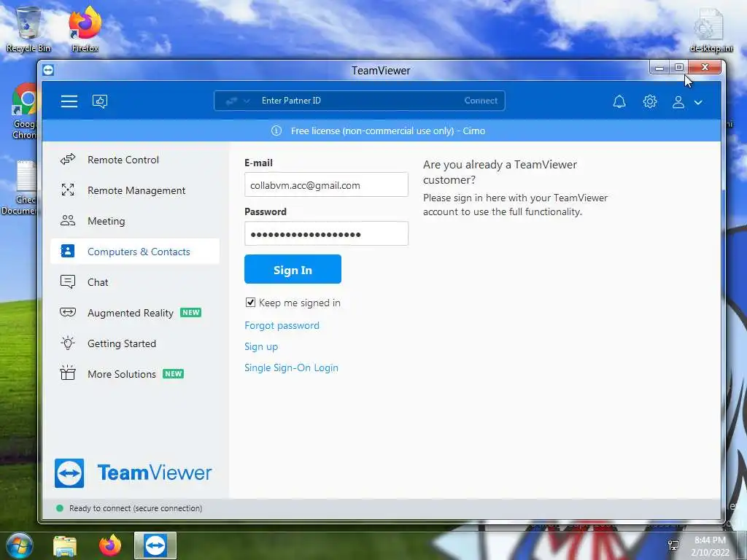
Task: Open the Augmented Reality section
Action: pyautogui.click(x=135, y=313)
